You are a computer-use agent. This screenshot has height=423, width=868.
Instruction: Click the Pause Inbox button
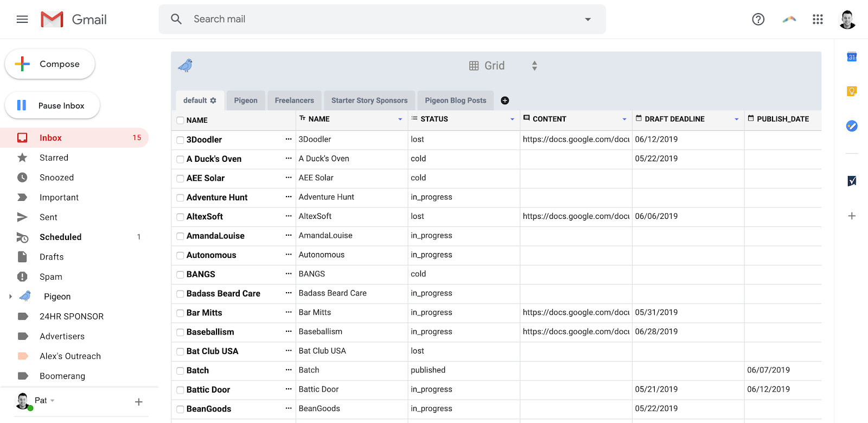(x=52, y=105)
